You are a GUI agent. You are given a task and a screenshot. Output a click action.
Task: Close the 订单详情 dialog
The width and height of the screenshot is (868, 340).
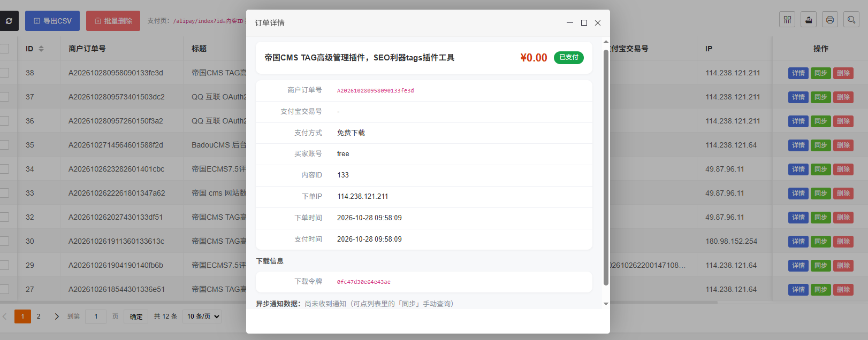598,23
